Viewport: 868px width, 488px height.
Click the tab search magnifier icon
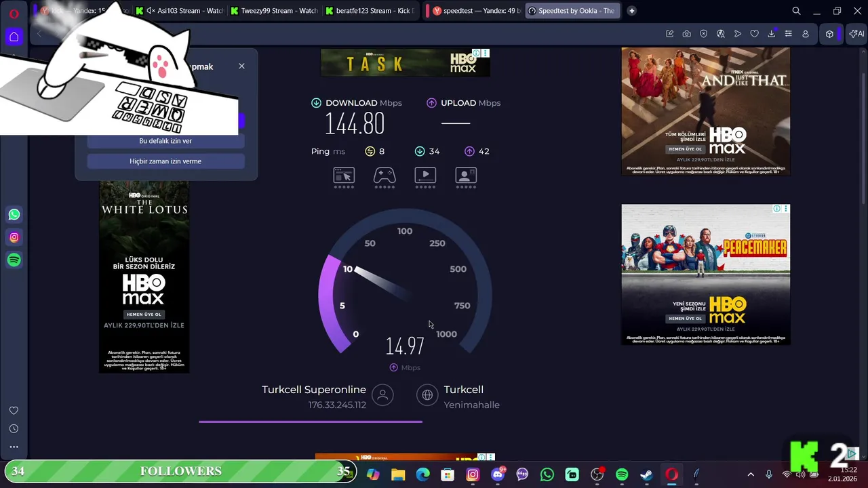(797, 11)
